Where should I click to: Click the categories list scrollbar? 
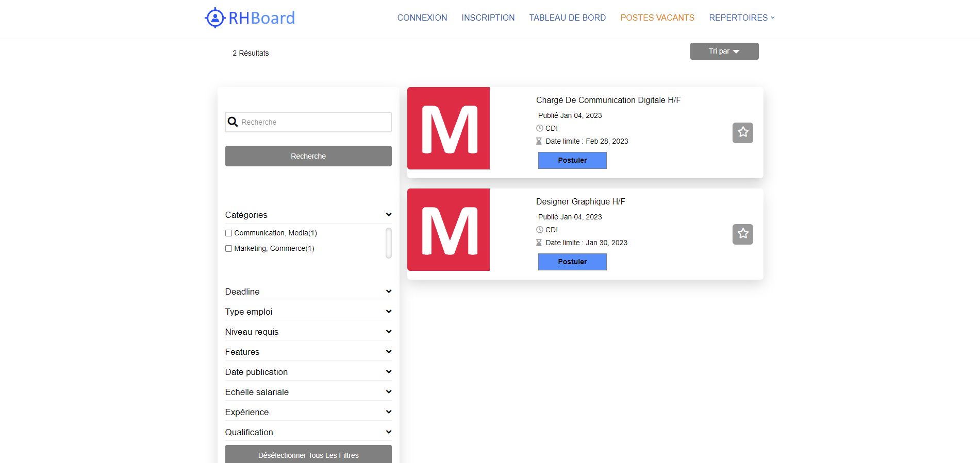click(389, 243)
